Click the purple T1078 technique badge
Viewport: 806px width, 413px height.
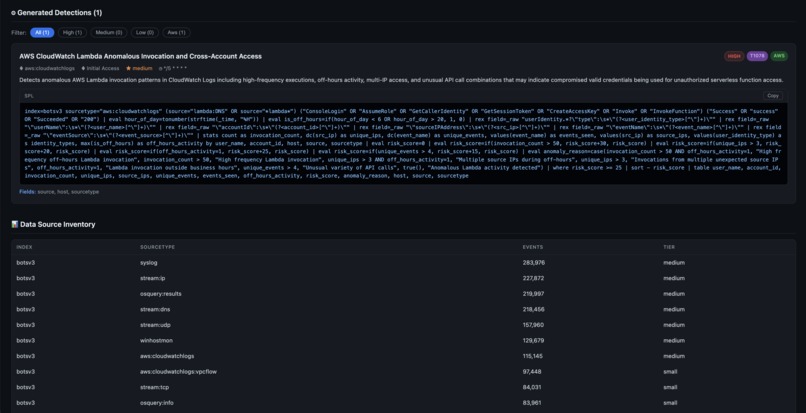[x=757, y=56]
